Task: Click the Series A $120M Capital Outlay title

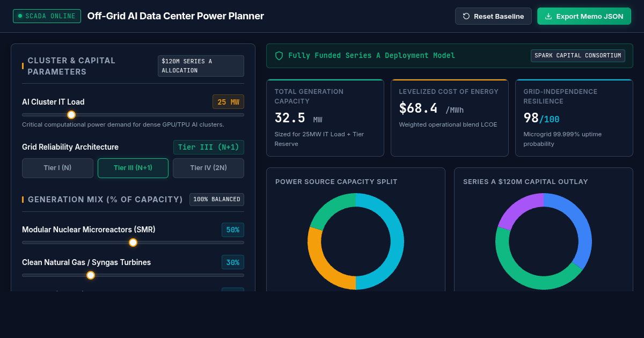Action: (525, 182)
